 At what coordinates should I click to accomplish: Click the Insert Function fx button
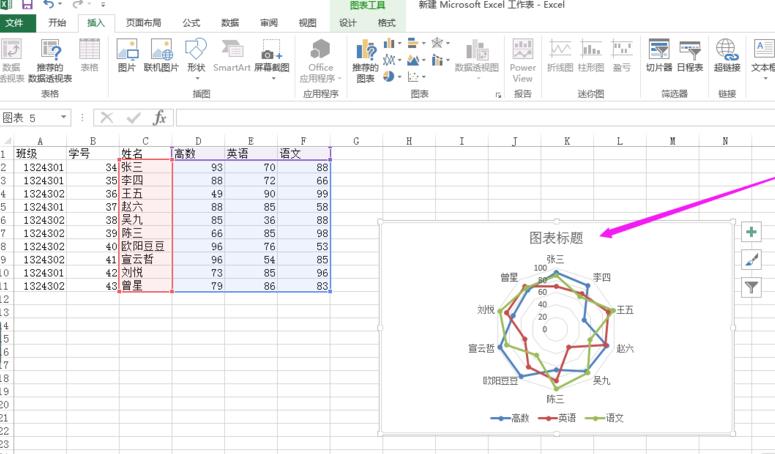coord(160,118)
